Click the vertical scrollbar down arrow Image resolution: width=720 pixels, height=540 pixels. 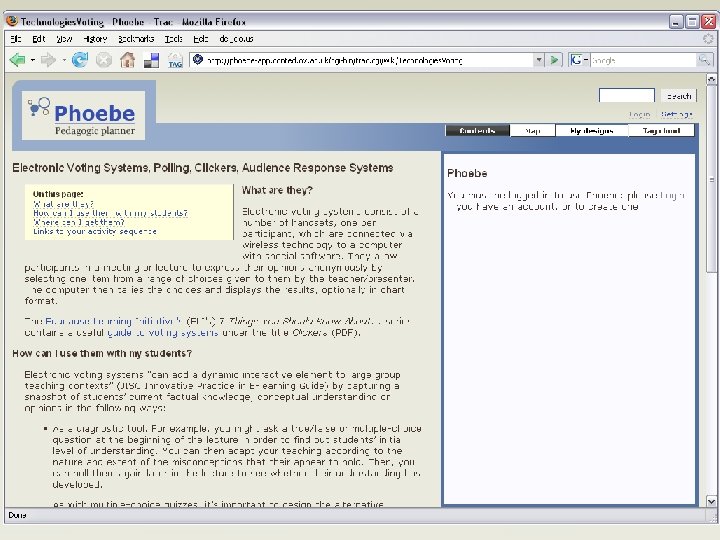(711, 501)
